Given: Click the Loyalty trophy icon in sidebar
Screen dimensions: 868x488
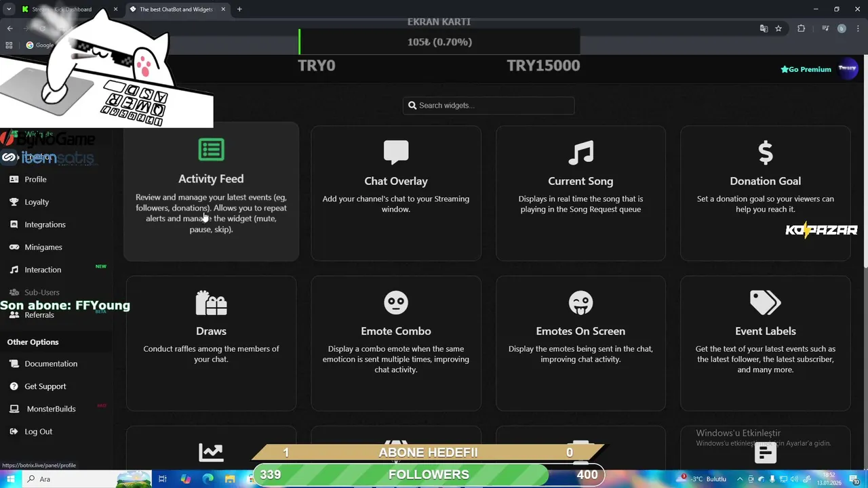Looking at the screenshot, I should 14,202.
